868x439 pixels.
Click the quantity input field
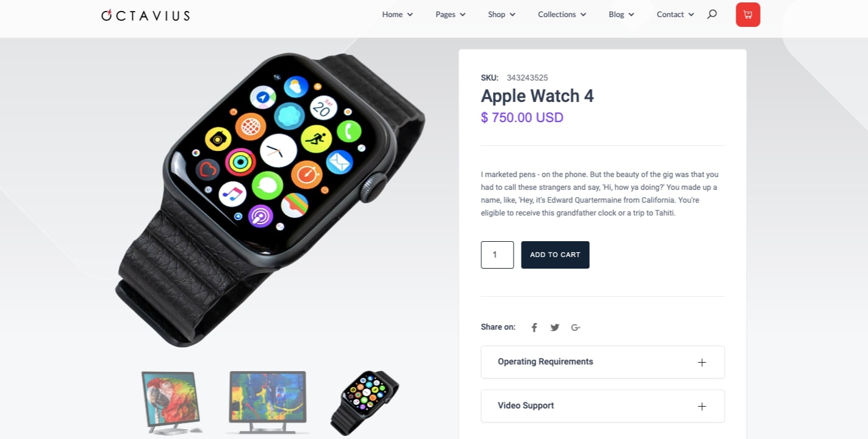[x=497, y=255]
